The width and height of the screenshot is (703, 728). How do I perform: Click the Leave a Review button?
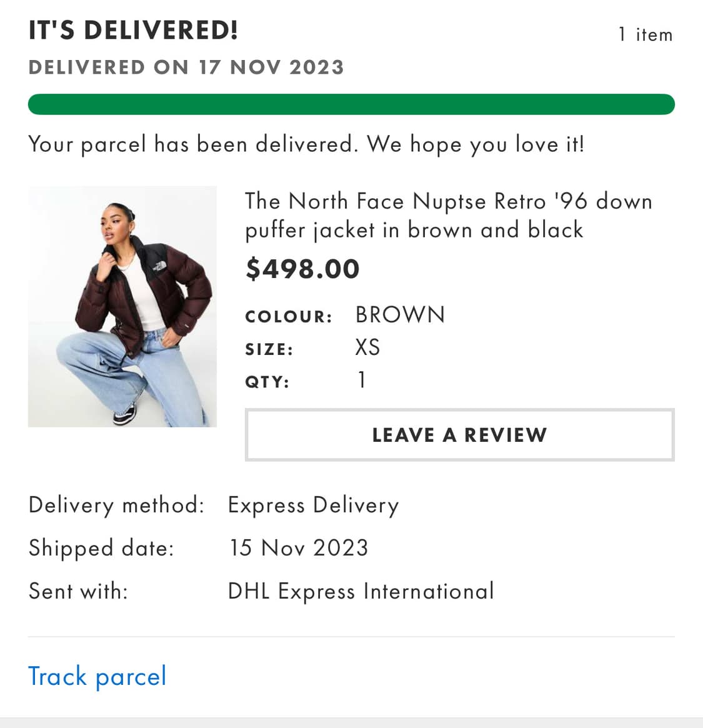tap(459, 435)
